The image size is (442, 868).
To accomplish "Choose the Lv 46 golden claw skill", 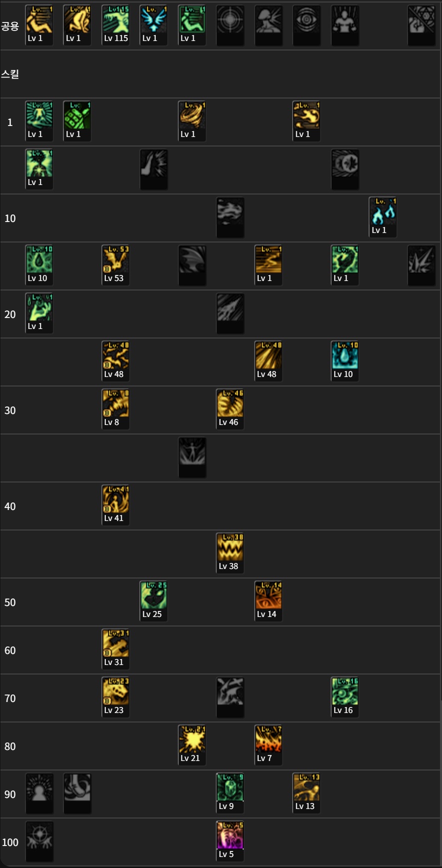I will 230,409.
